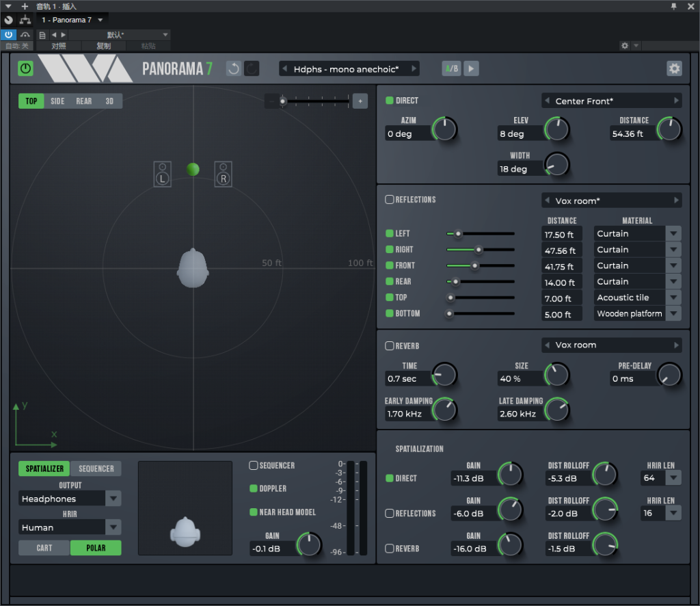Enable the Sequencer checkbox
Screen dimensions: 700x606
click(x=253, y=465)
